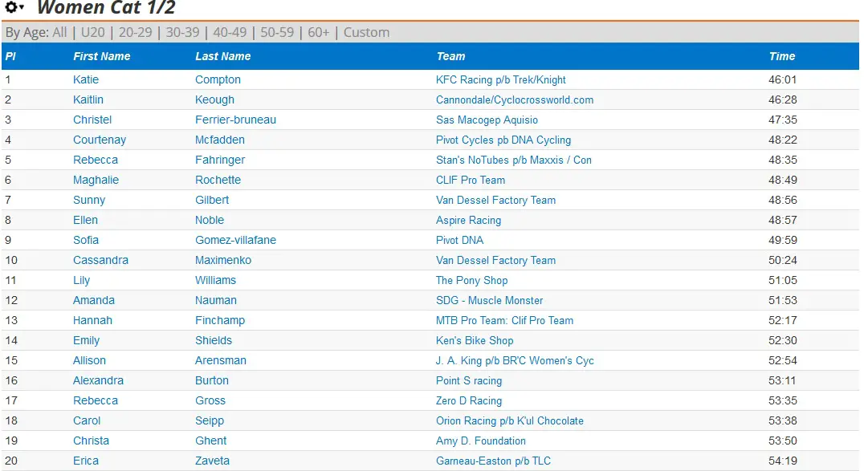Sort table by Time column header

tap(781, 56)
